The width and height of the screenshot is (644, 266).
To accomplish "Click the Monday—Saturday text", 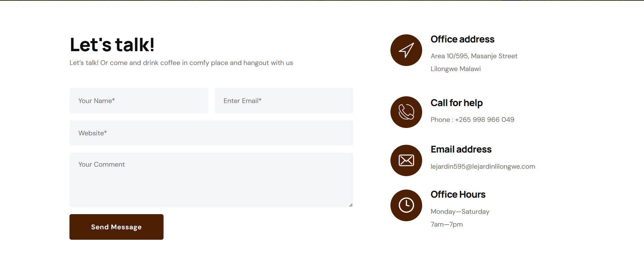I will pyautogui.click(x=460, y=211).
